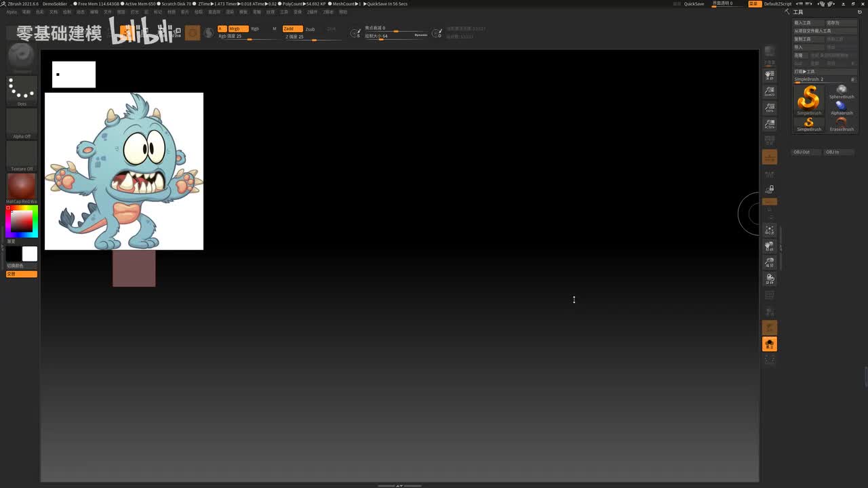The height and width of the screenshot is (488, 868).
Task: Adjust the SimpleBrush. 2 tool slider
Action: (821, 80)
